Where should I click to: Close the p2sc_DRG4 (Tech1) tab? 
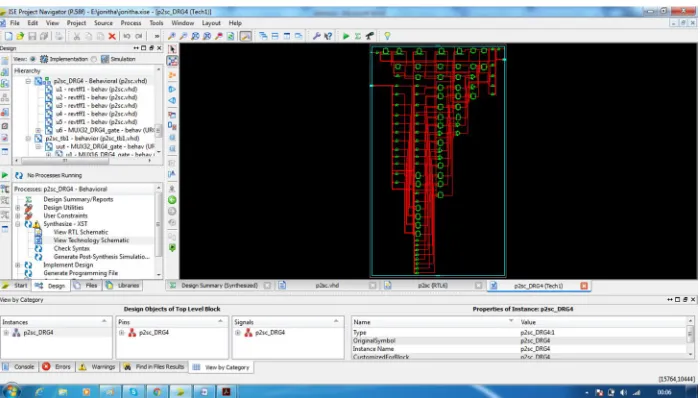[584, 286]
